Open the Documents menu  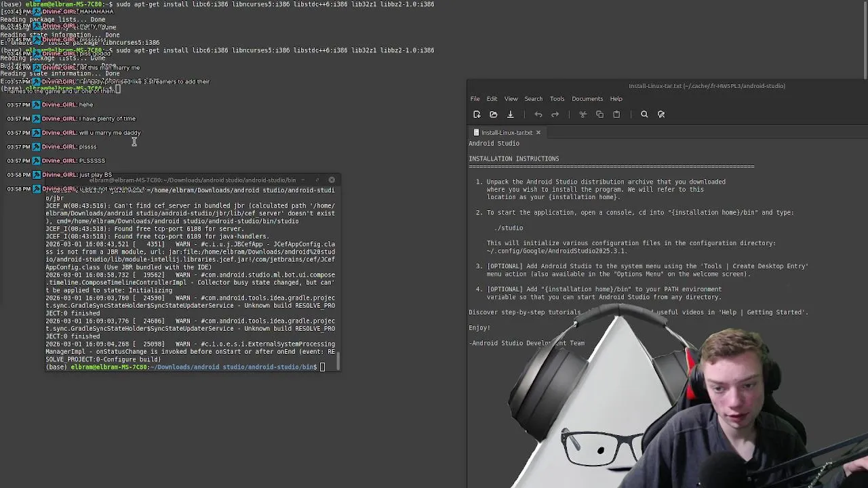[x=587, y=99]
